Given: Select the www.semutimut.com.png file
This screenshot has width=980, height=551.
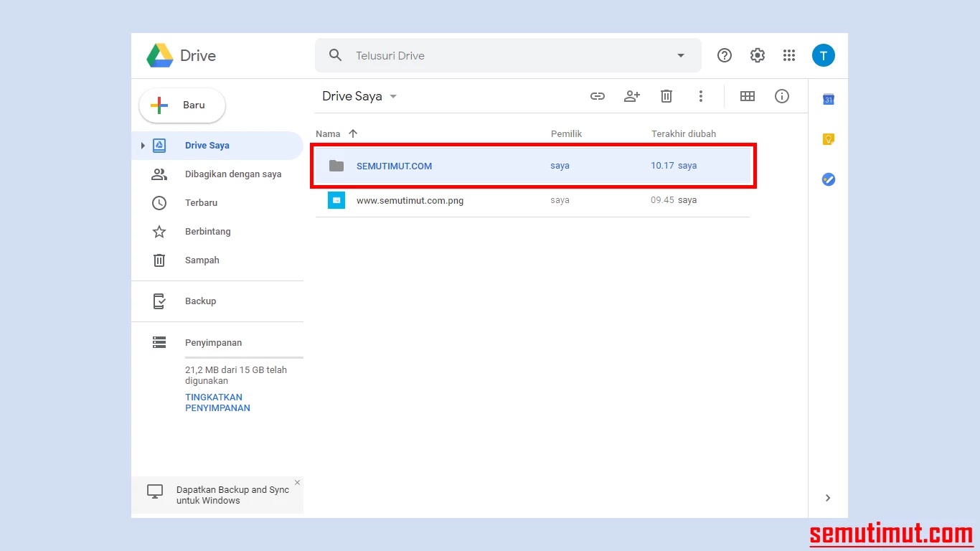Looking at the screenshot, I should 533,200.
